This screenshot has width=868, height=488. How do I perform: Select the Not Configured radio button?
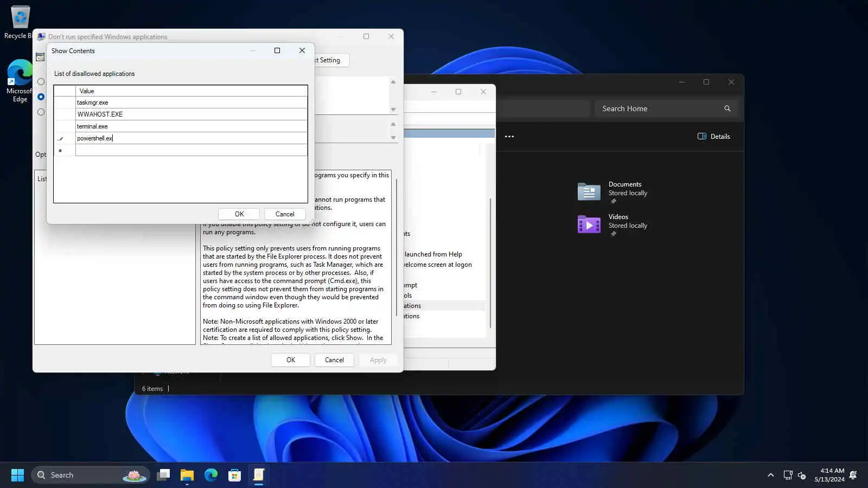point(41,82)
